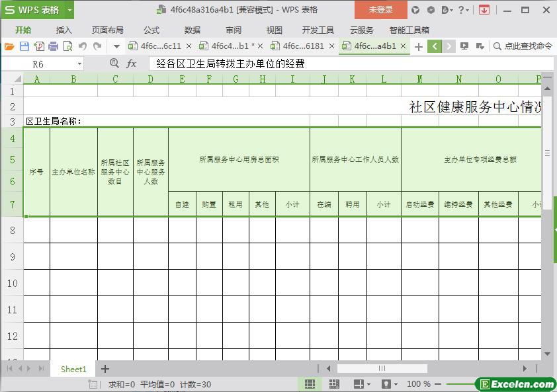
Task: Toggle page break preview view button
Action: click(334, 384)
